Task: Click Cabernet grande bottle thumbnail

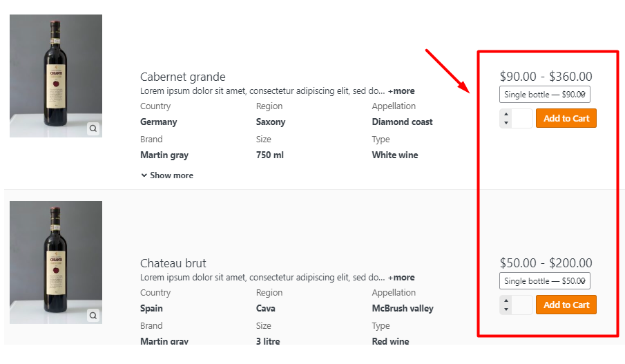Action: pyautogui.click(x=56, y=76)
